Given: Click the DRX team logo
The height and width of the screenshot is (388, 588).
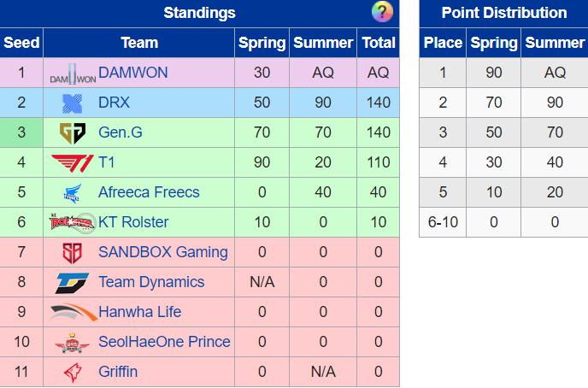Looking at the screenshot, I should pyautogui.click(x=72, y=103).
